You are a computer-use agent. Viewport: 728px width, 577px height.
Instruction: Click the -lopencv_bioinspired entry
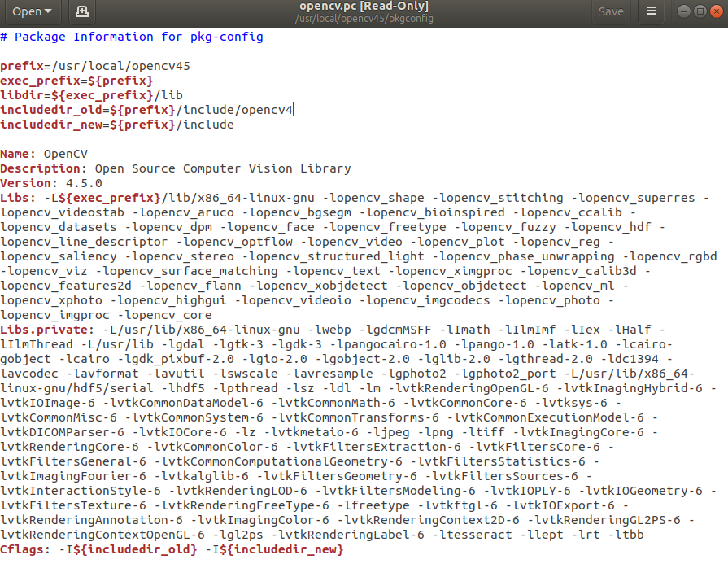point(432,212)
